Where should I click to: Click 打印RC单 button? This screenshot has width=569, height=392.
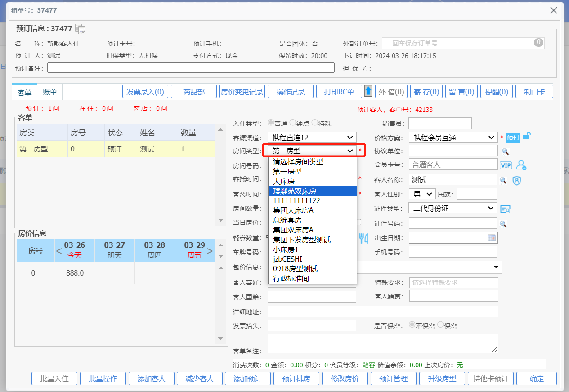click(x=339, y=92)
